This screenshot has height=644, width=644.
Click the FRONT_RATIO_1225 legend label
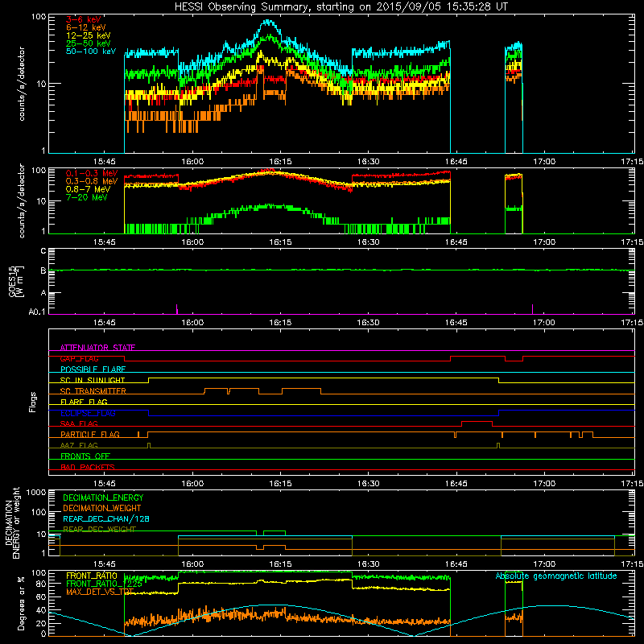105,584
